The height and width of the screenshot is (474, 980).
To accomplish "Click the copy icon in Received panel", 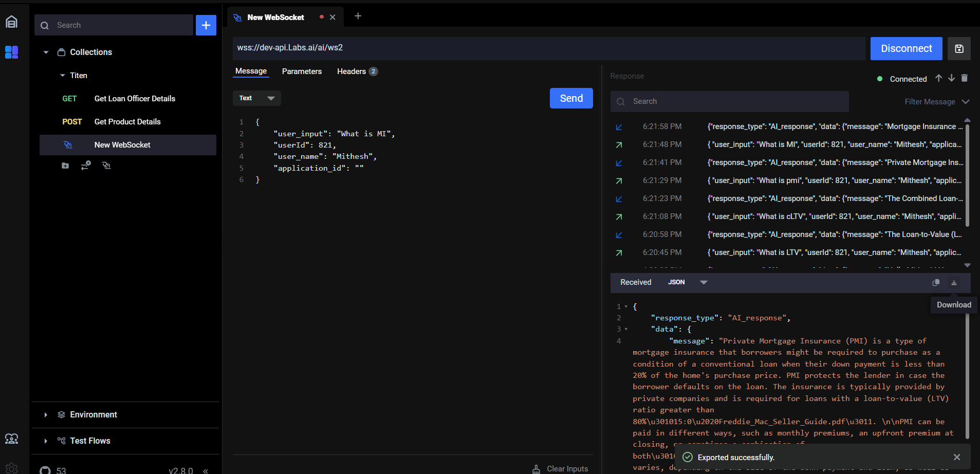I will click(x=936, y=283).
